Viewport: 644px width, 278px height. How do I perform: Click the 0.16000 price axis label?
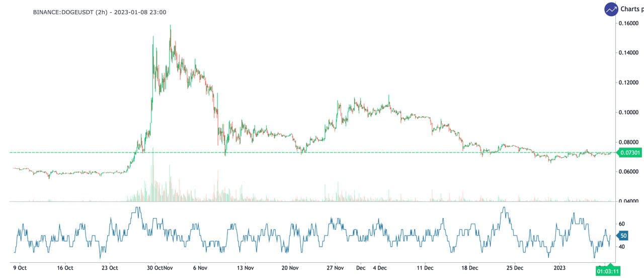click(x=628, y=23)
